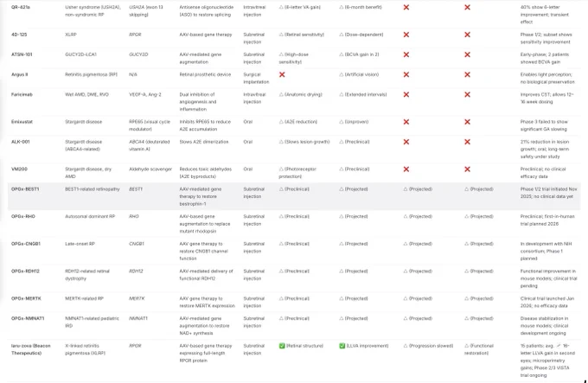This screenshot has width=588, height=383.
Task: Click green check mark beside '(LLVA improvement)'
Action: pos(342,346)
